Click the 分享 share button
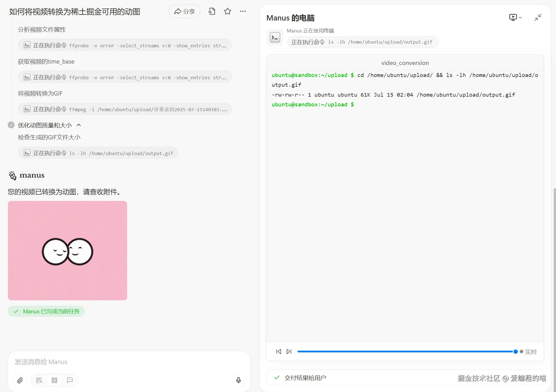The image size is (556, 392). pyautogui.click(x=184, y=11)
